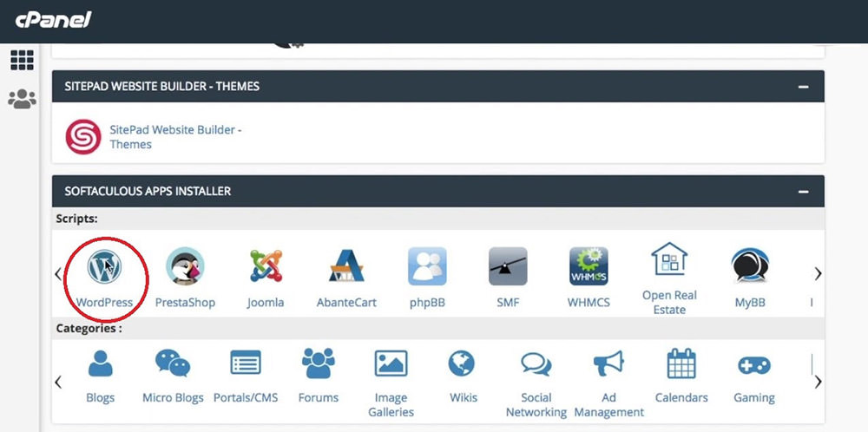Click the Joomla text label
Viewport: 868px width, 432px height.
pos(266,303)
